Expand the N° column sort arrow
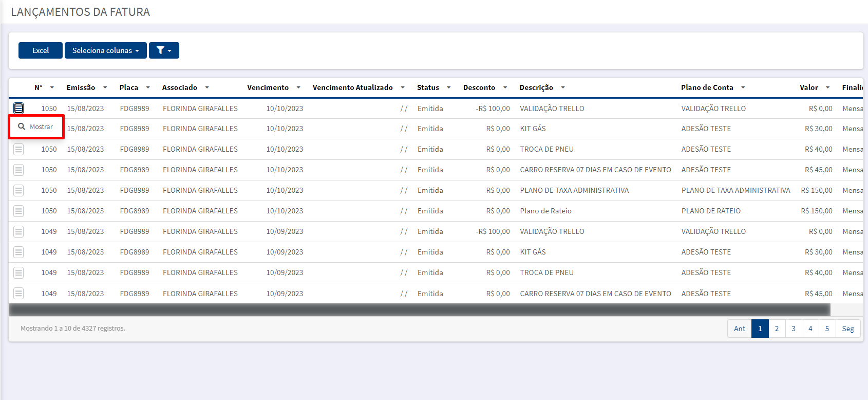Viewport: 868px width, 400px height. 52,87
